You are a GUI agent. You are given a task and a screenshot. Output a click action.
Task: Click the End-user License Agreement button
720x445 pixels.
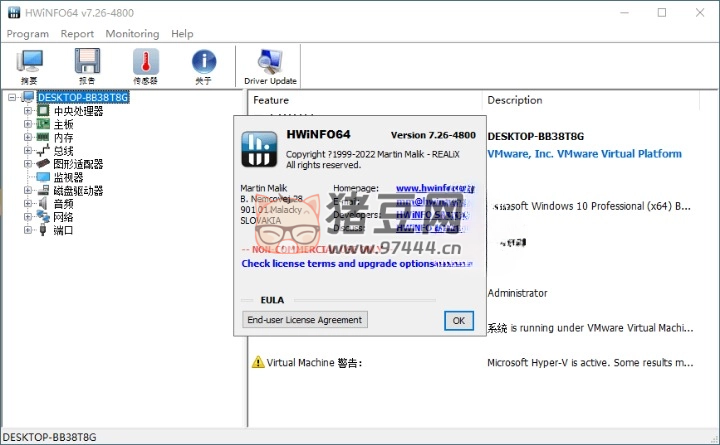[305, 320]
